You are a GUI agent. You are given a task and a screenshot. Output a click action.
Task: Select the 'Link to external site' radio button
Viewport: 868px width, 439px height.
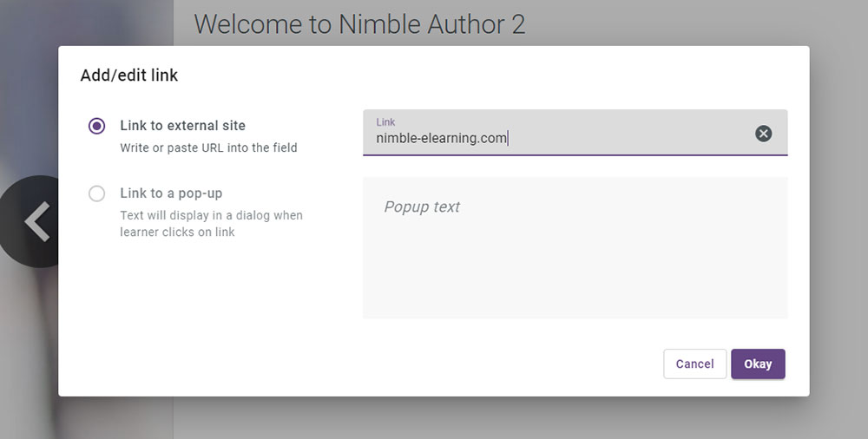tap(97, 126)
